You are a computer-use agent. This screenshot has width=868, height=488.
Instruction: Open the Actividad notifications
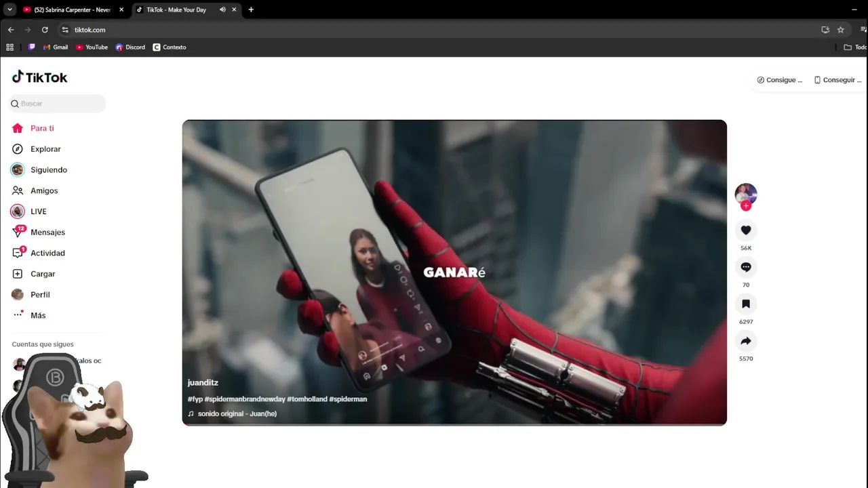39,253
